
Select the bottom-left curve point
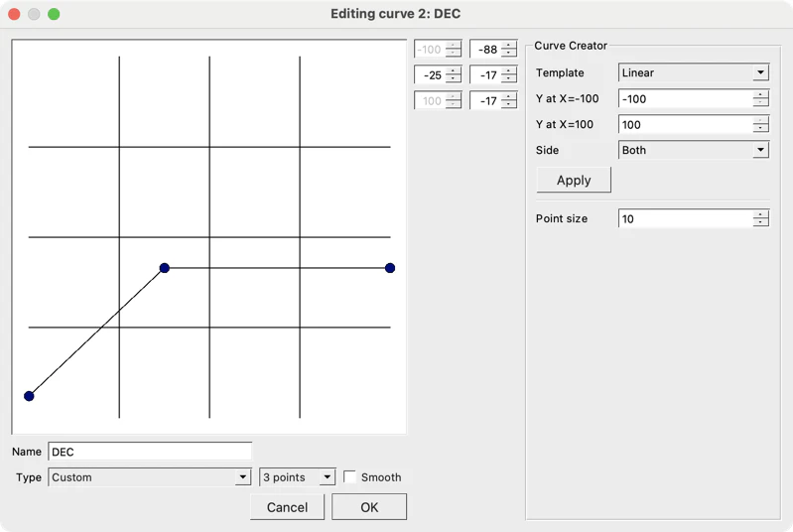pos(29,396)
